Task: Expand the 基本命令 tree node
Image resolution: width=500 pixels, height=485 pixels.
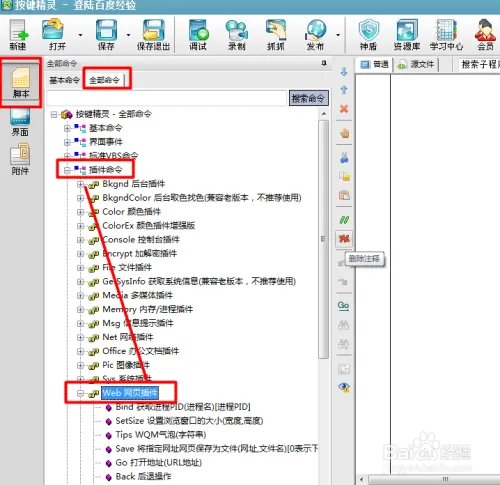Action: (67, 128)
